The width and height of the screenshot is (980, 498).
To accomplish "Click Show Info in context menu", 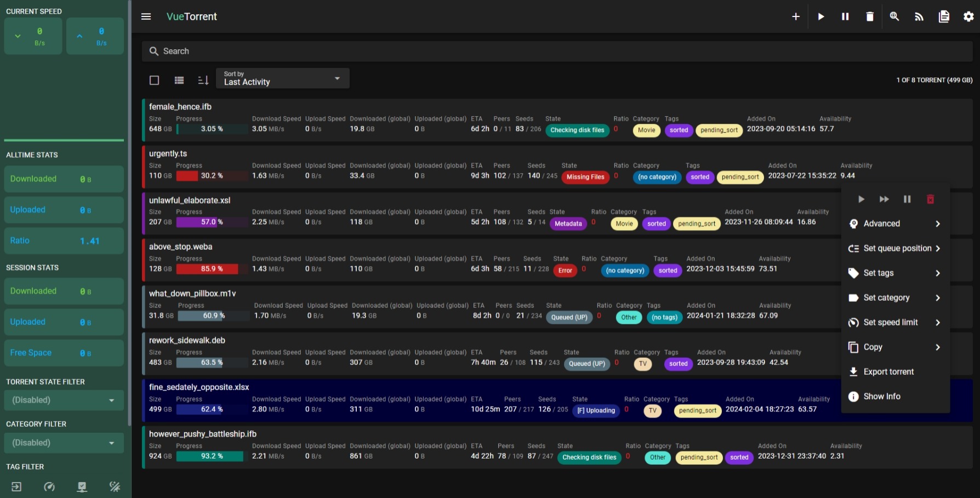I will click(x=881, y=396).
